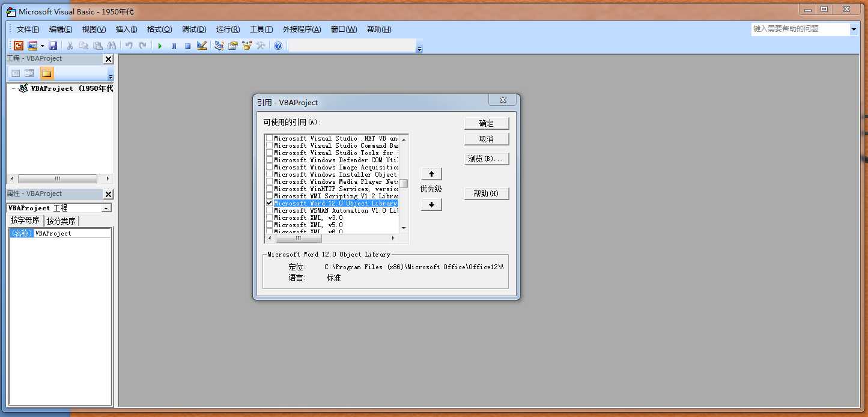The height and width of the screenshot is (417, 868).
Task: Click references list vertical scrollbar thumb
Action: (404, 184)
